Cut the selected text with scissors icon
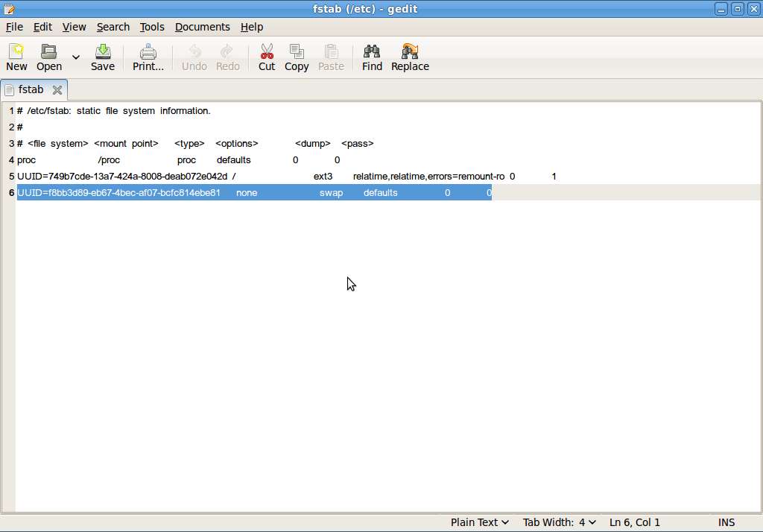The width and height of the screenshot is (763, 532). tap(267, 57)
